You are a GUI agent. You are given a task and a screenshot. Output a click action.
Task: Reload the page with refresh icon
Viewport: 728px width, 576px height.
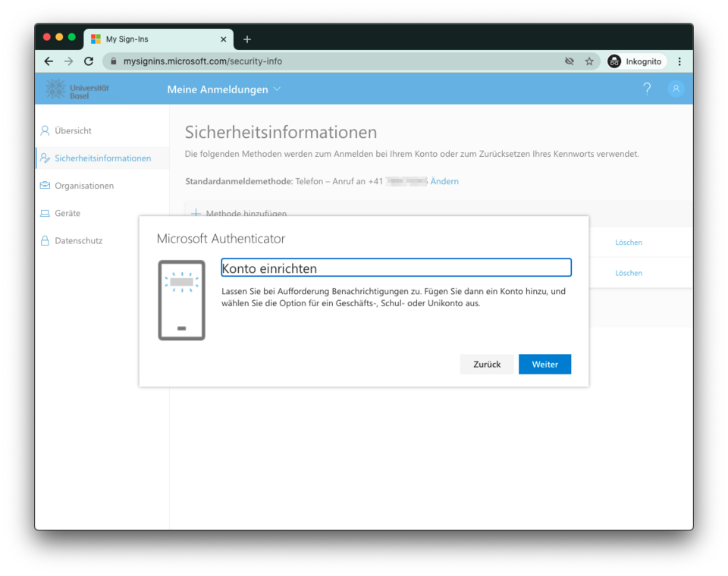click(89, 61)
